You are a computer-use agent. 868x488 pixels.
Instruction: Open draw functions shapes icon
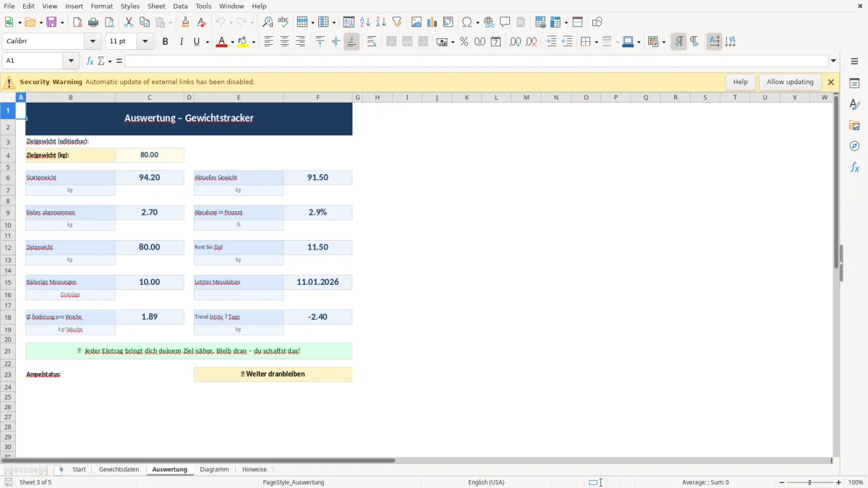(597, 22)
